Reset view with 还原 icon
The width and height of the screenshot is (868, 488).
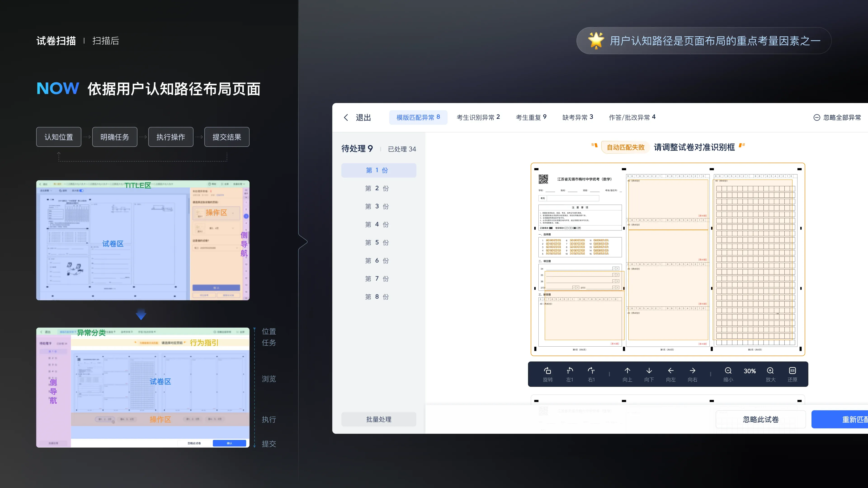[792, 371]
